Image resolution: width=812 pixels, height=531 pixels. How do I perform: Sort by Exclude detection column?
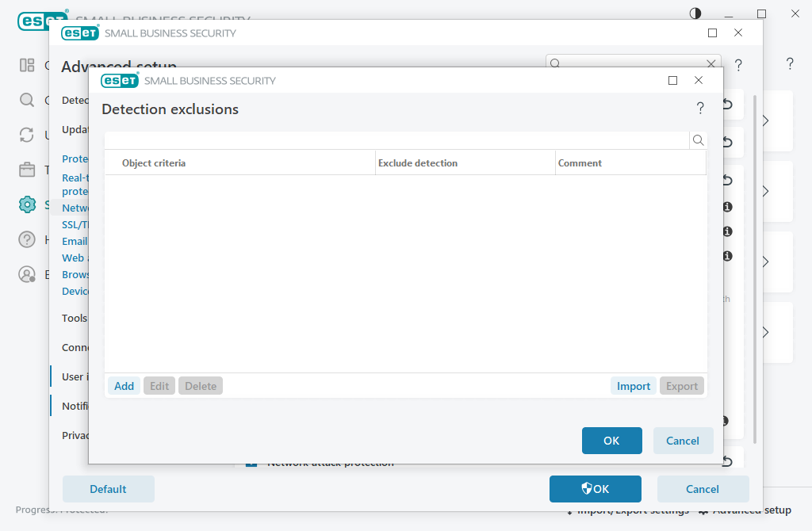click(x=465, y=163)
